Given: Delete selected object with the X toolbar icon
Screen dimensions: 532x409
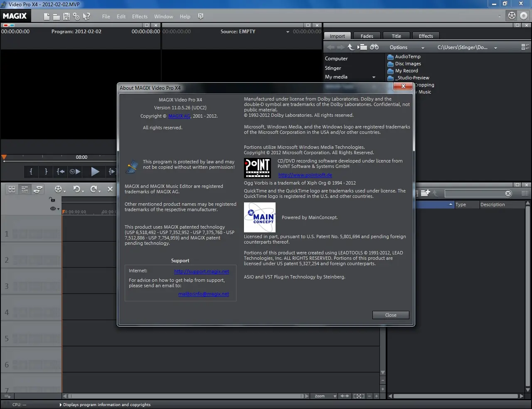Looking at the screenshot, I should [110, 189].
